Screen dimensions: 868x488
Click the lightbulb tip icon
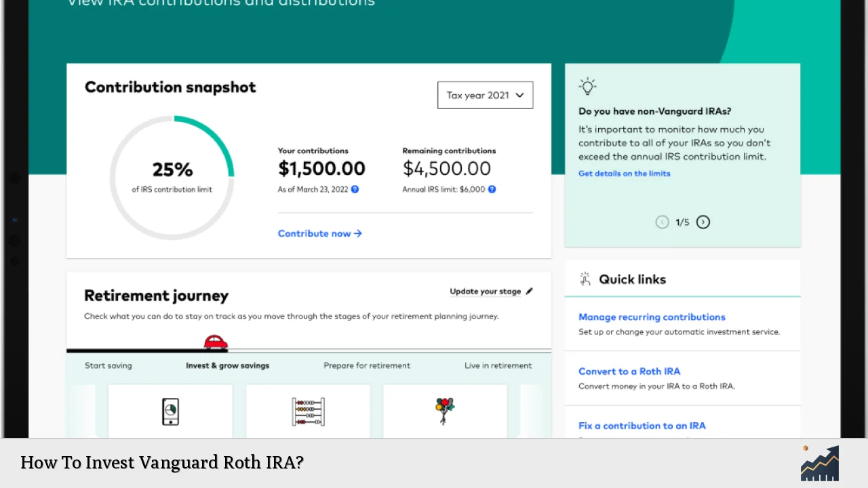coord(587,86)
